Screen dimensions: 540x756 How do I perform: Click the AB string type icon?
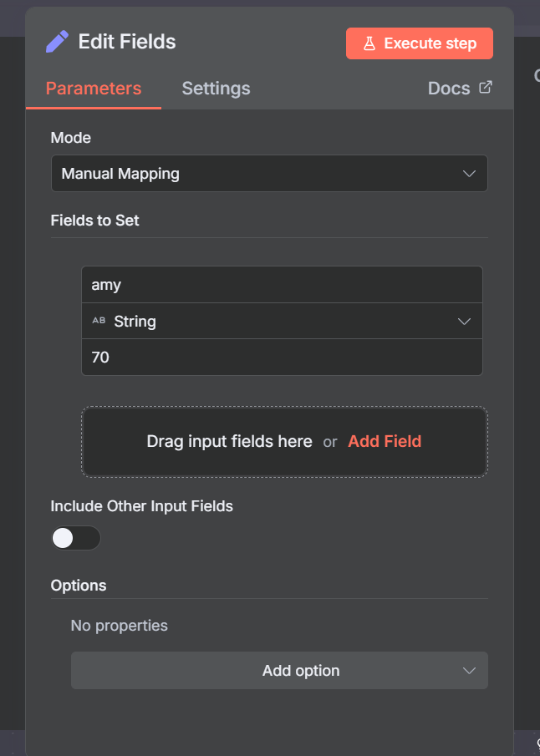(99, 321)
